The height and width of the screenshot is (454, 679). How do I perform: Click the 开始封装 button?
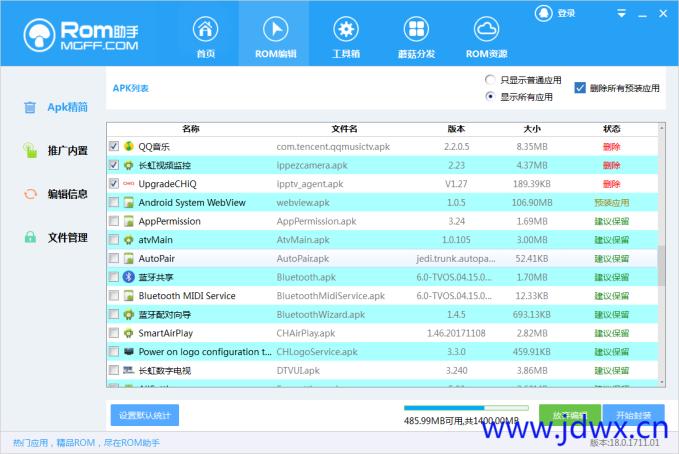634,415
